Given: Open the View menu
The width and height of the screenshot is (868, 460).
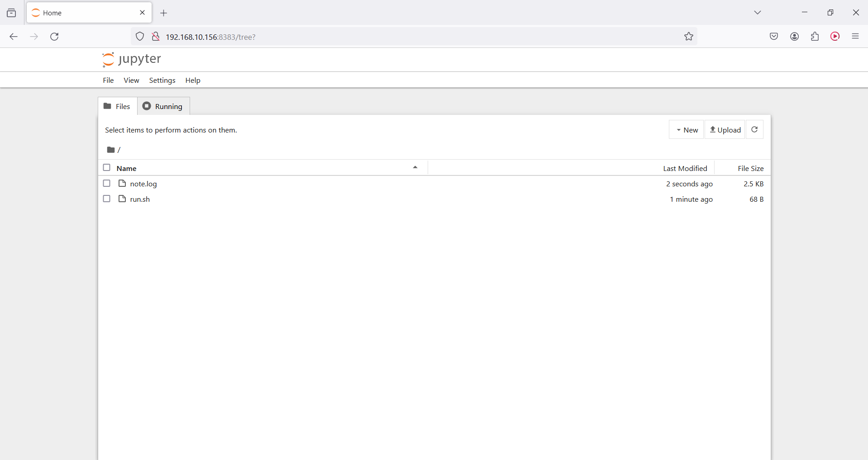Looking at the screenshot, I should (131, 80).
